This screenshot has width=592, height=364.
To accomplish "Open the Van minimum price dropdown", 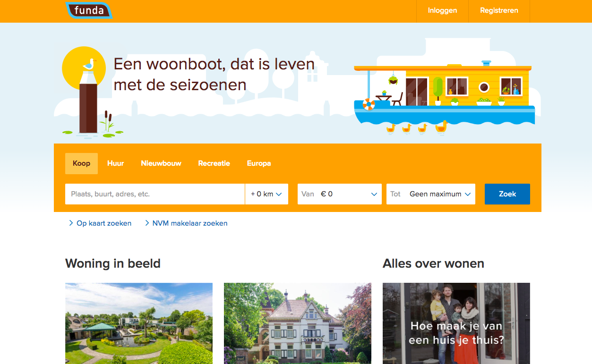I will [x=340, y=194].
